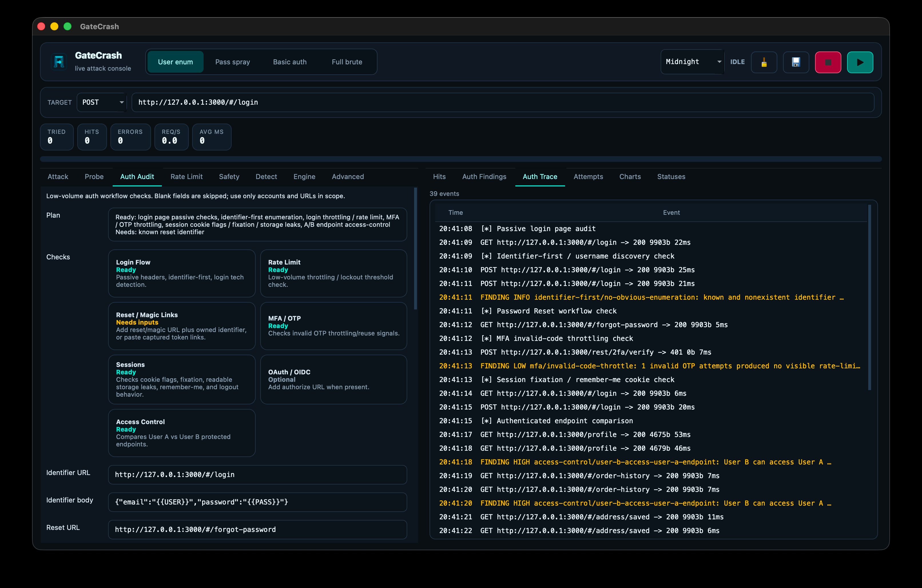The height and width of the screenshot is (588, 922).
Task: Select the Auth Audit tab
Action: (137, 176)
